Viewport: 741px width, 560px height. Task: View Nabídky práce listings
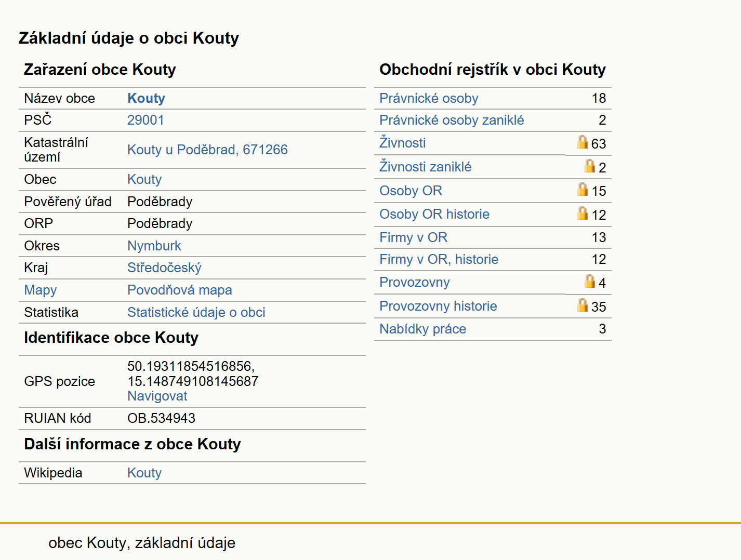(422, 329)
